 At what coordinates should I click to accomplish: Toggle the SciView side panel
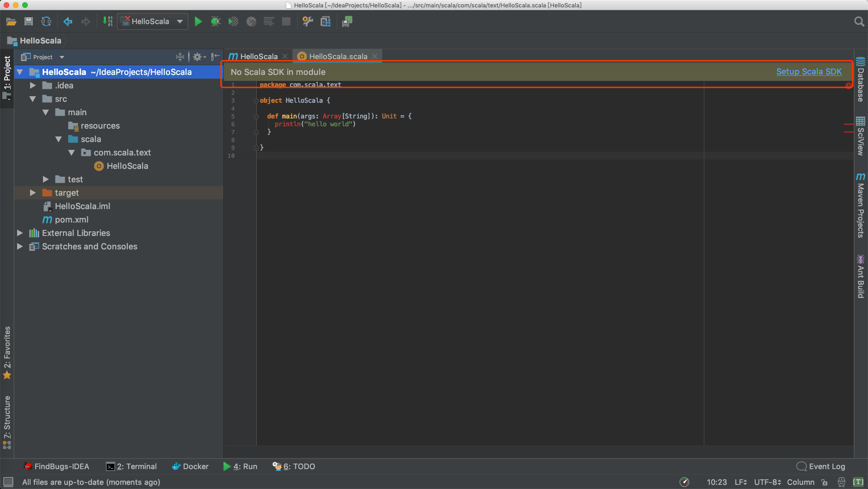(x=861, y=136)
